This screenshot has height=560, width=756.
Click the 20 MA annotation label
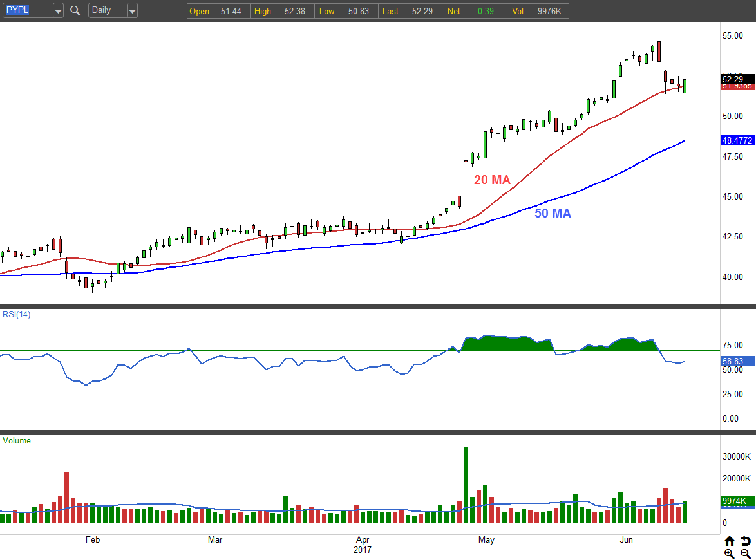[x=492, y=180]
